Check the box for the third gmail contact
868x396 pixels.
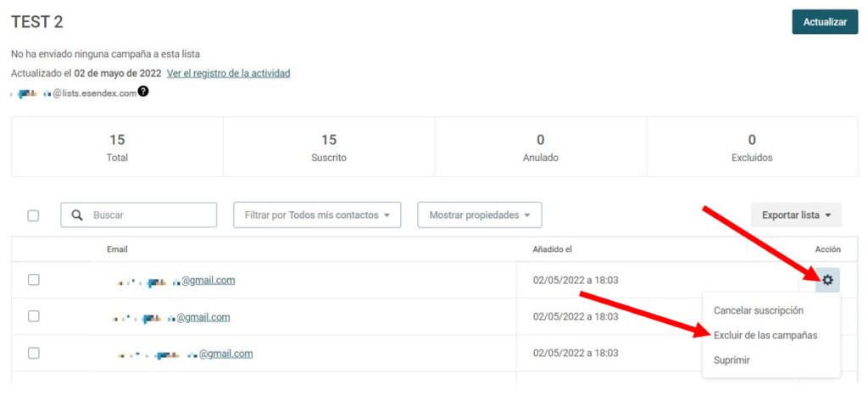coord(33,353)
